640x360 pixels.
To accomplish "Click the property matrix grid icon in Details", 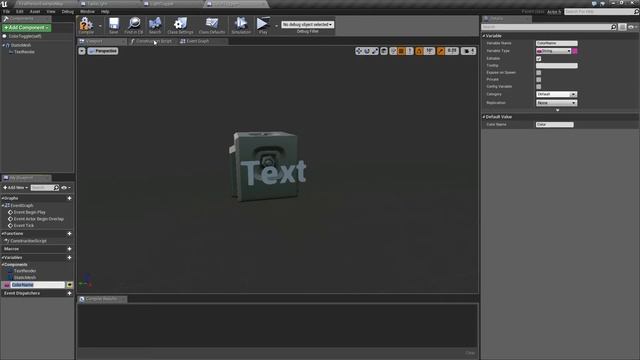I will tap(622, 27).
